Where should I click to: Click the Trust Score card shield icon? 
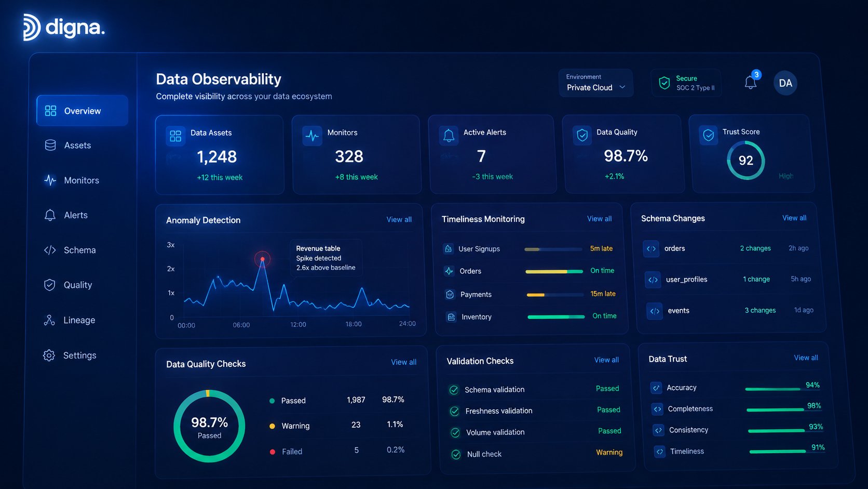click(708, 135)
